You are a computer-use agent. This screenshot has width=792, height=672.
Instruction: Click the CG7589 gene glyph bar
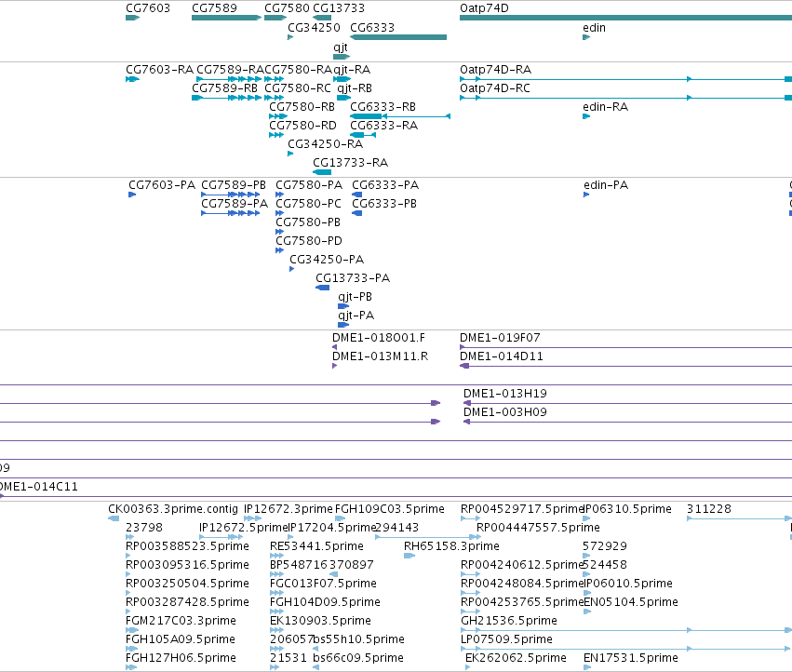[x=226, y=18]
